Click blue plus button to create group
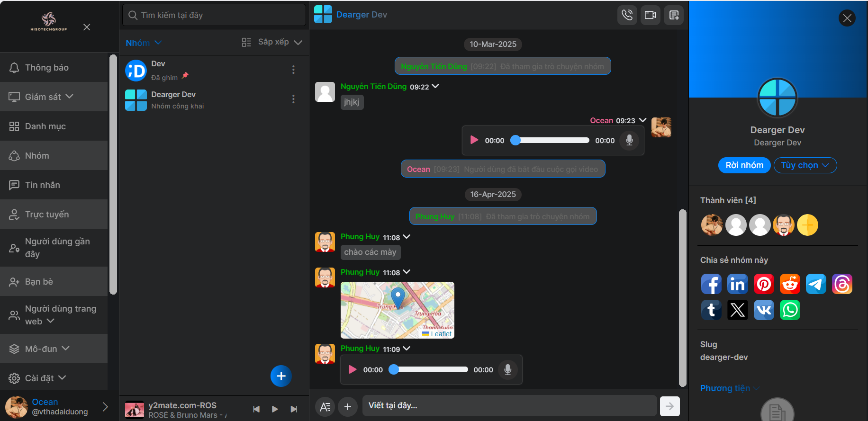868x421 pixels. (x=281, y=376)
